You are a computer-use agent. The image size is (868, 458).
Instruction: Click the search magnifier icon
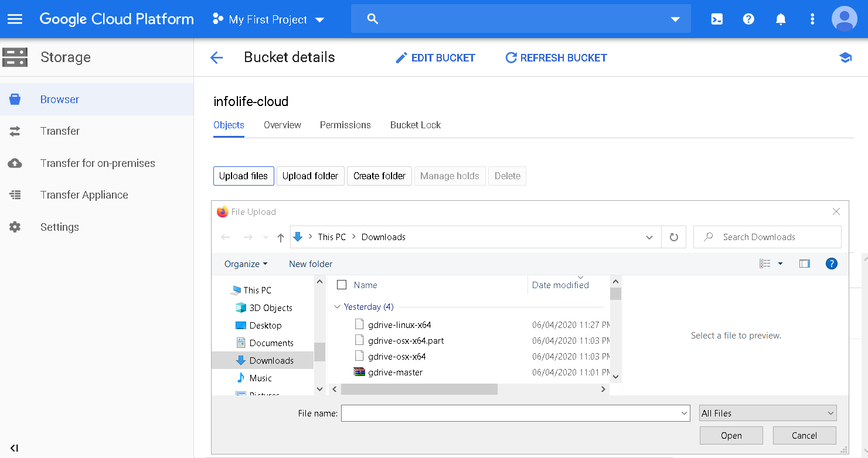tap(372, 19)
